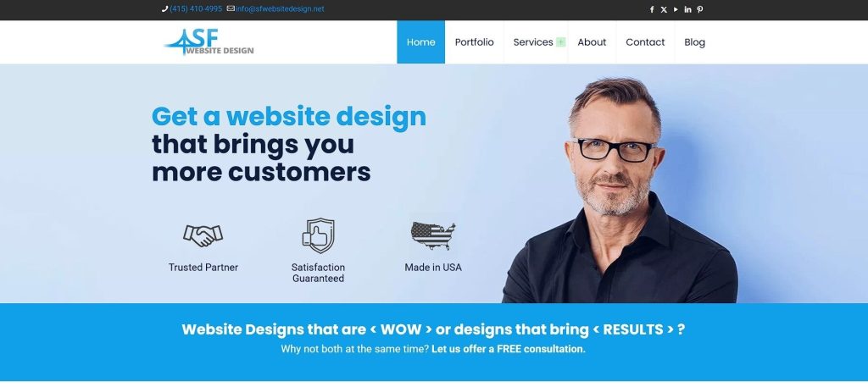The image size is (868, 387).
Task: Go to the Home tab
Action: coord(420,42)
